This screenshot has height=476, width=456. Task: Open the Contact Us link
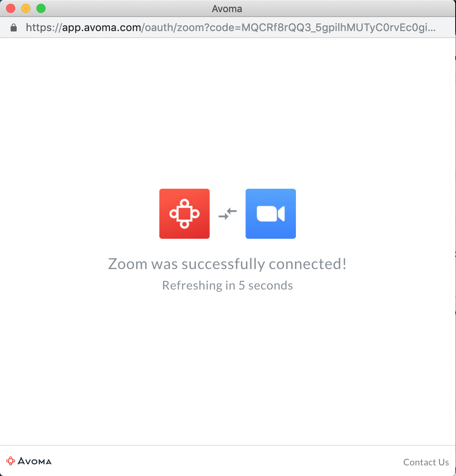(x=426, y=462)
